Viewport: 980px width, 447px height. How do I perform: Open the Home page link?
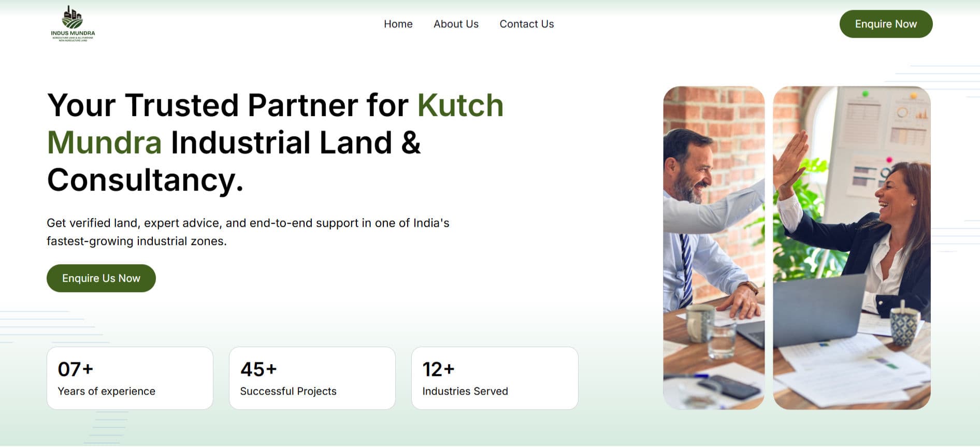398,24
